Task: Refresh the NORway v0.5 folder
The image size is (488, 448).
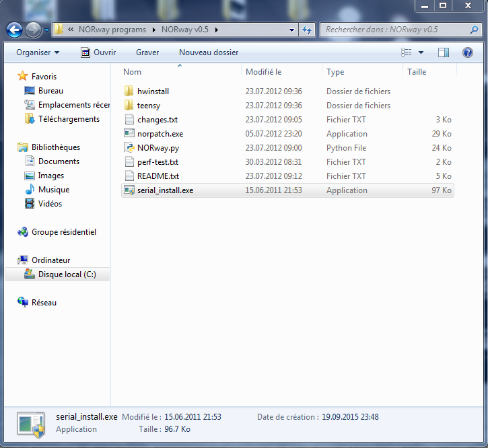Action: (x=307, y=30)
